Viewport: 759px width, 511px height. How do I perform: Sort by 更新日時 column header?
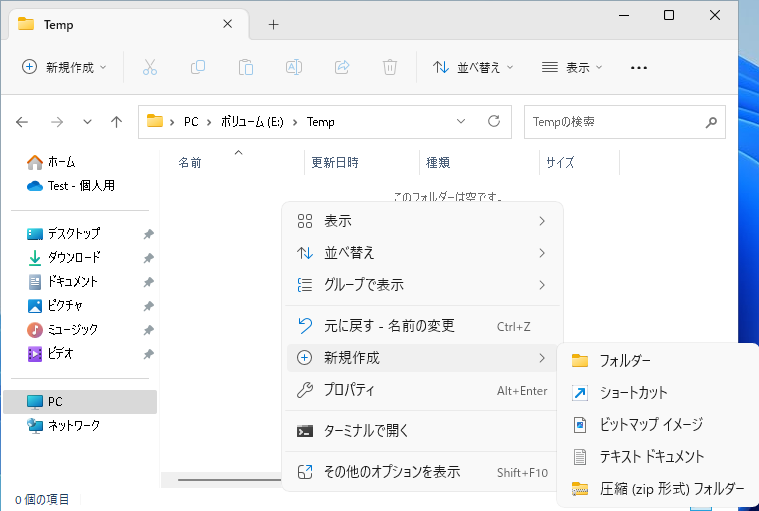(334, 163)
